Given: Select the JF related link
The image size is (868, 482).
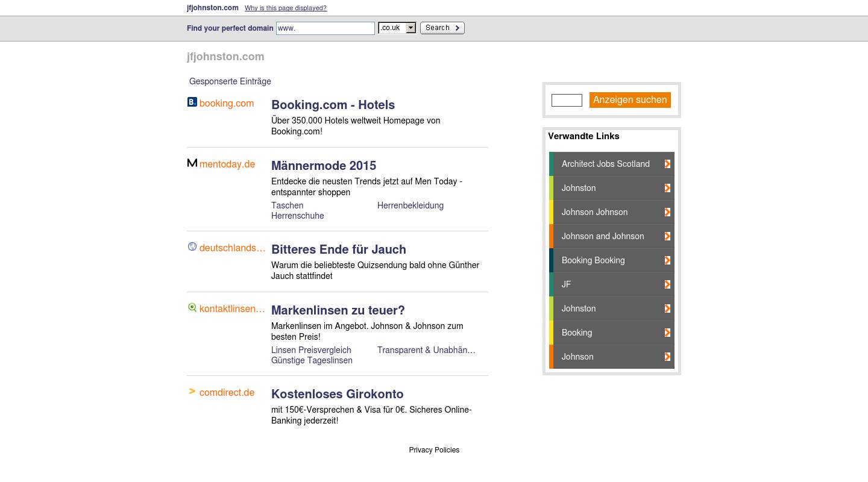Looking at the screenshot, I should click(612, 284).
